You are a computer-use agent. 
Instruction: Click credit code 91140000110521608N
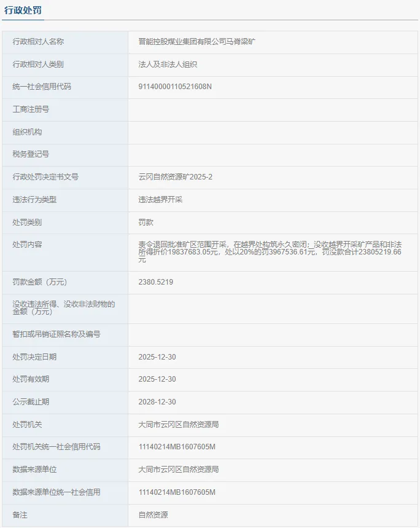click(175, 87)
